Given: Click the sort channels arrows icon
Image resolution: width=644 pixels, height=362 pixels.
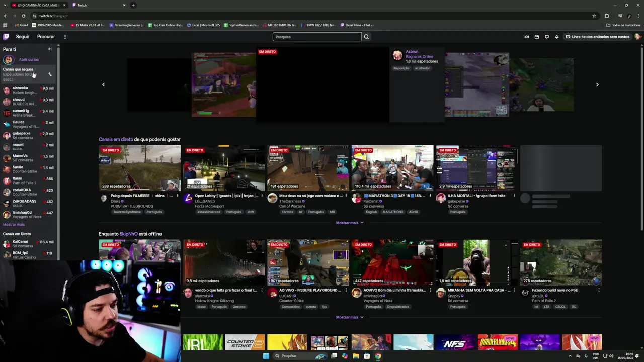Looking at the screenshot, I should coord(50,74).
